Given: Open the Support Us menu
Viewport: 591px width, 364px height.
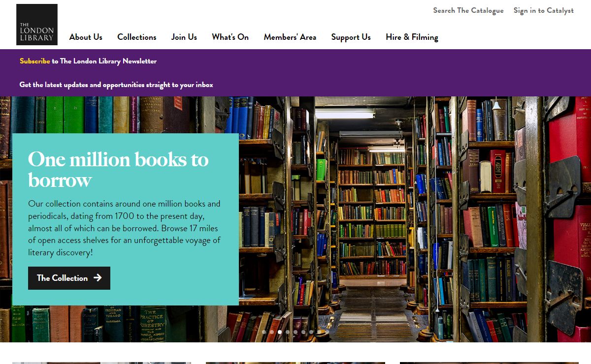Looking at the screenshot, I should click(x=351, y=37).
